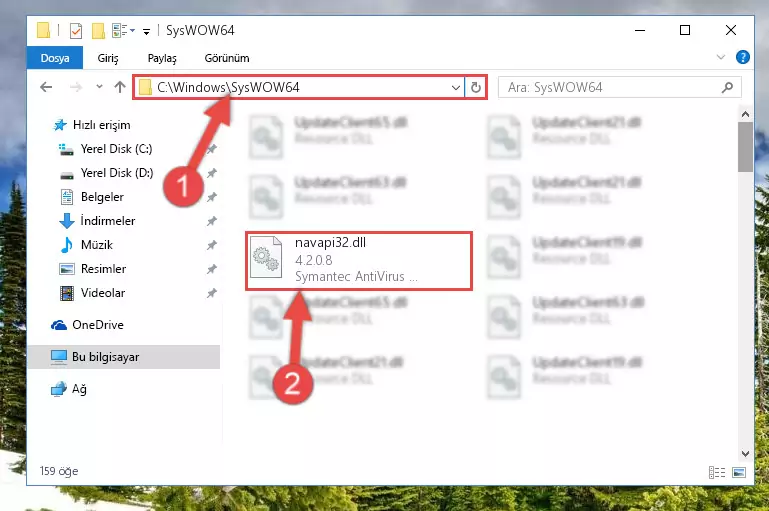
Task: Click the search magnifier icon
Action: [x=727, y=87]
